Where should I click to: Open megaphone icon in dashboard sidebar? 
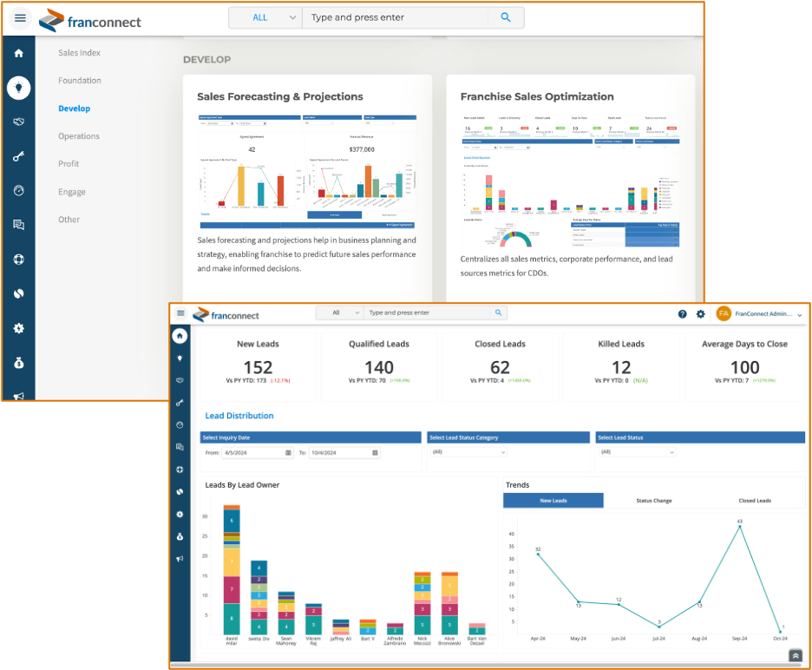pyautogui.click(x=180, y=559)
